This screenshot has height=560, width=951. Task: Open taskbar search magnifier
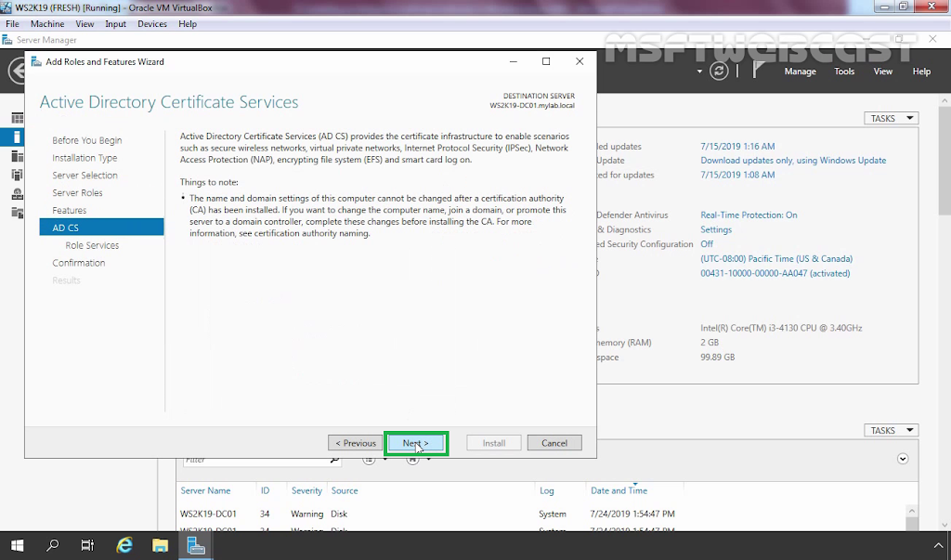pyautogui.click(x=53, y=545)
